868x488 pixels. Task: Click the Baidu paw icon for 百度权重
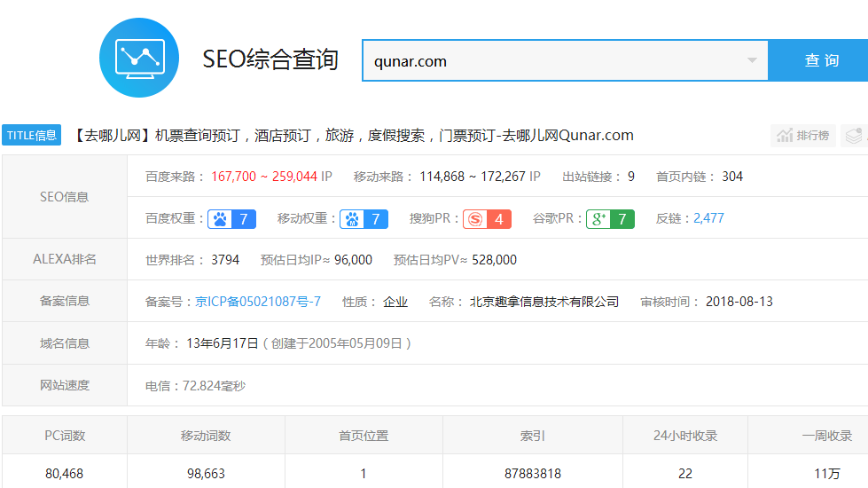pos(220,219)
